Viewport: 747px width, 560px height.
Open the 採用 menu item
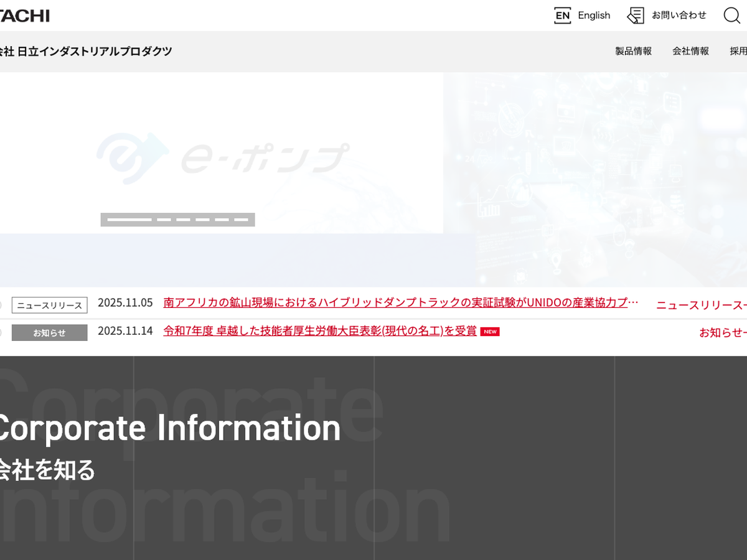coord(738,51)
